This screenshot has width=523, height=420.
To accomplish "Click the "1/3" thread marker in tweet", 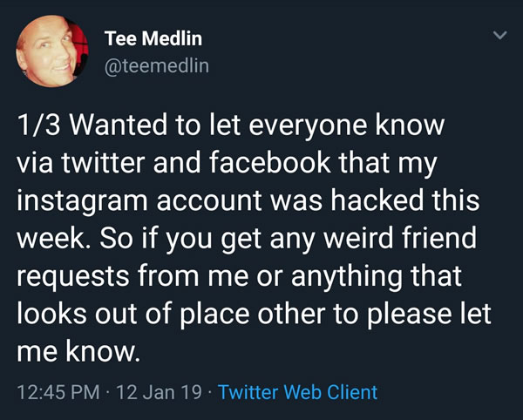I will pyautogui.click(x=38, y=125).
